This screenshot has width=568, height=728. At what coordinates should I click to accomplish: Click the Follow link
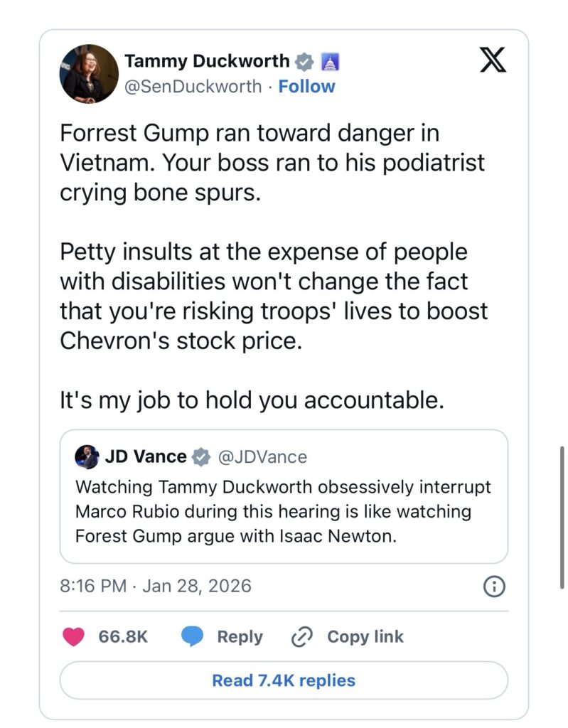tap(306, 87)
